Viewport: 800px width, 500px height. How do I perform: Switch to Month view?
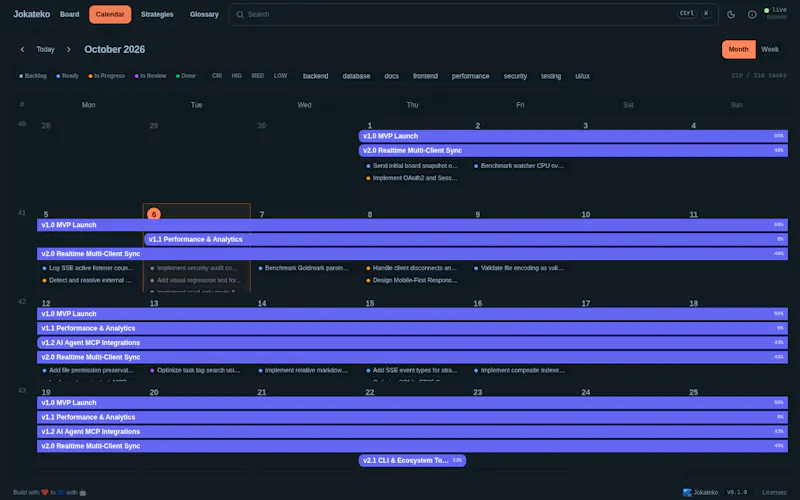tap(738, 49)
